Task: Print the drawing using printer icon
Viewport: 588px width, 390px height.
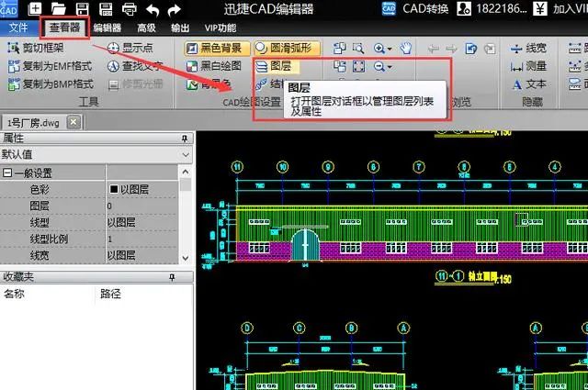Action: [x=130, y=8]
